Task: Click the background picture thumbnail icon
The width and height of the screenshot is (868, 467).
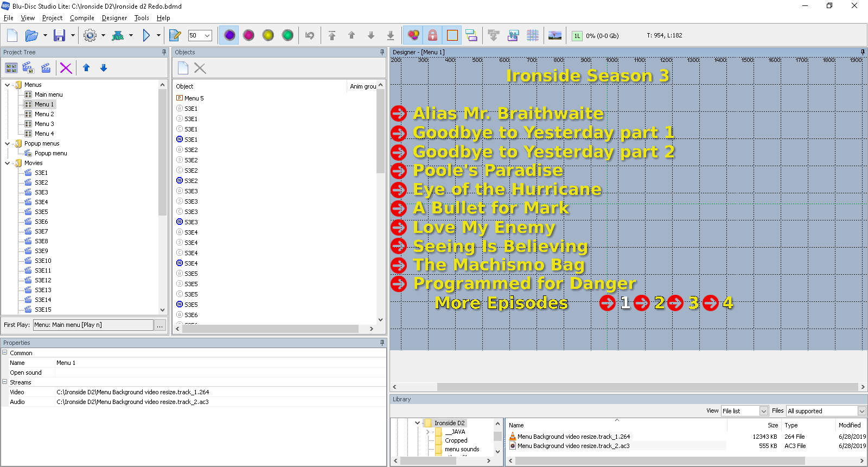Action: 555,36
